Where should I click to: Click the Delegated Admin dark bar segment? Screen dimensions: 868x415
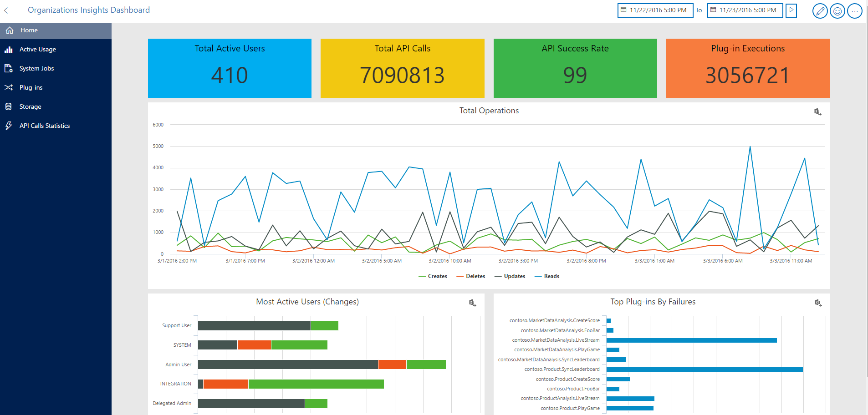(251, 404)
